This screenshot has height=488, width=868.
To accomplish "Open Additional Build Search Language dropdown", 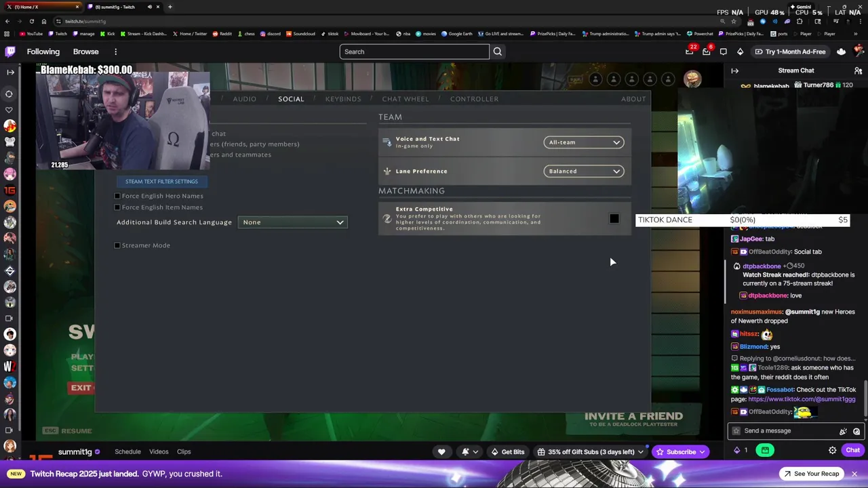I will (293, 222).
